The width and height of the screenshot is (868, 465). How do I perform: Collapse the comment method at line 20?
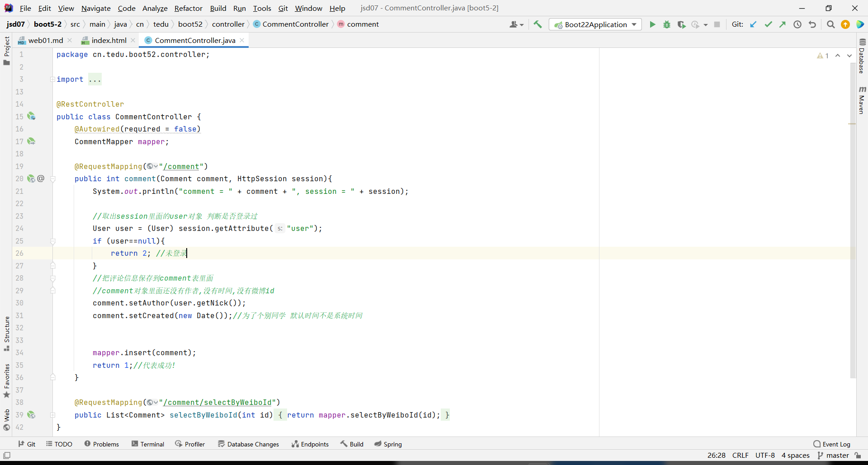(52, 179)
